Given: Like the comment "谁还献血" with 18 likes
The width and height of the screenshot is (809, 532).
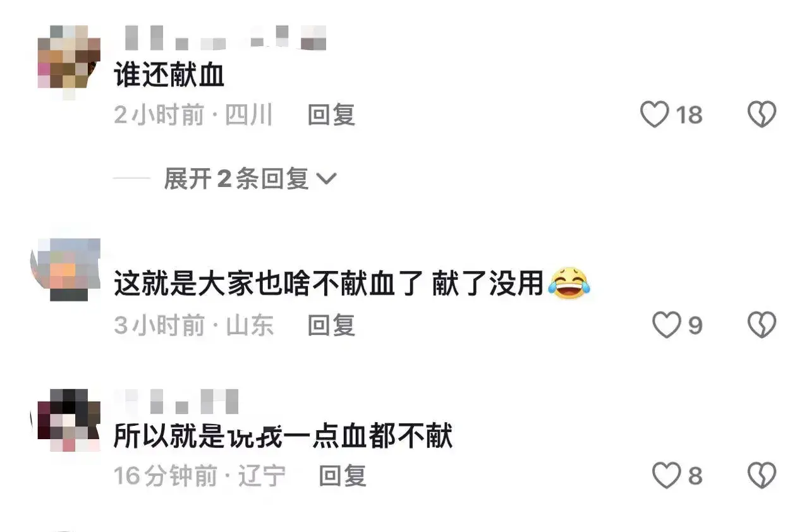Looking at the screenshot, I should (x=654, y=115).
